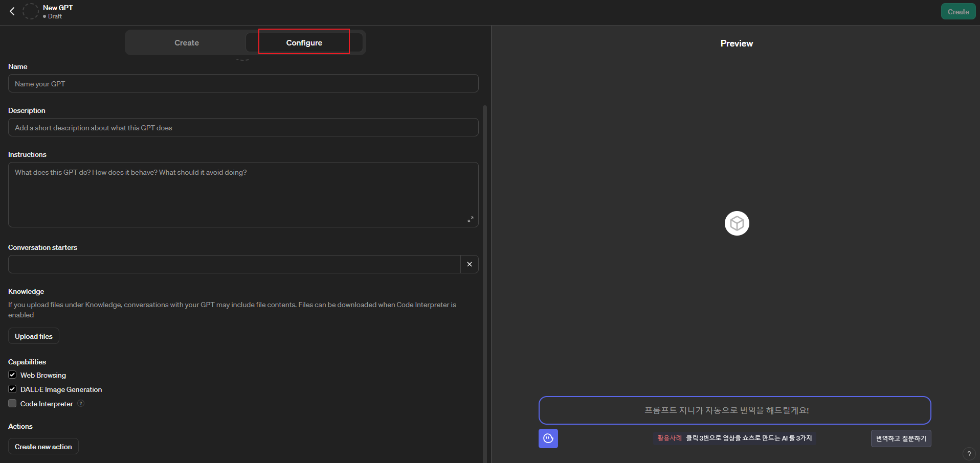The height and width of the screenshot is (463, 980).
Task: Enable the Code Interpreter checkbox
Action: tap(12, 403)
